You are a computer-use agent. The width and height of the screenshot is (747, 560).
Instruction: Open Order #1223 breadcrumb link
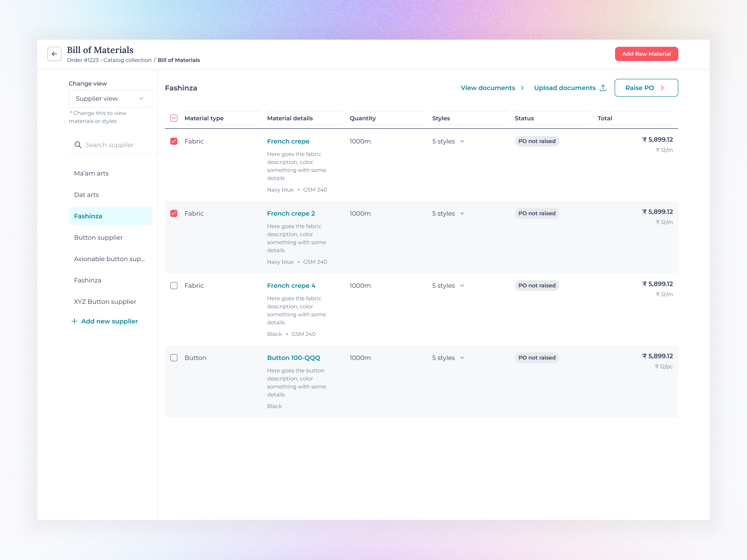109,60
